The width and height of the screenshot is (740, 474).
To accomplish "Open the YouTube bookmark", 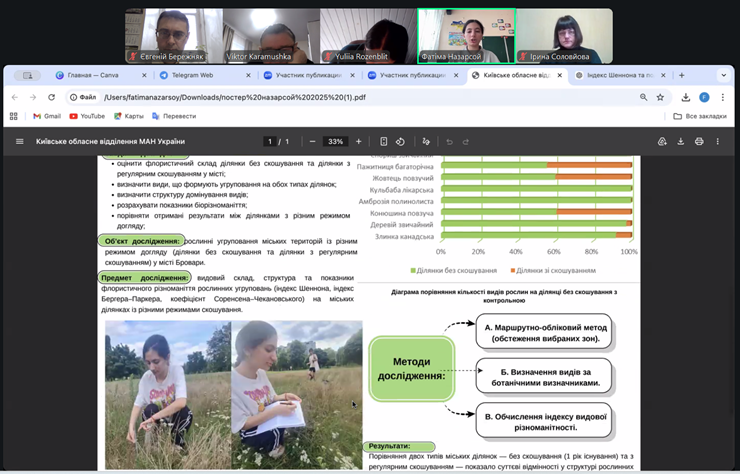I will point(86,116).
